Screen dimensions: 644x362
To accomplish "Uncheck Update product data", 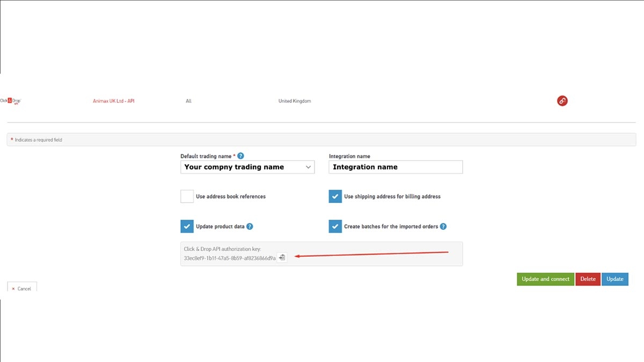I will pos(187,226).
